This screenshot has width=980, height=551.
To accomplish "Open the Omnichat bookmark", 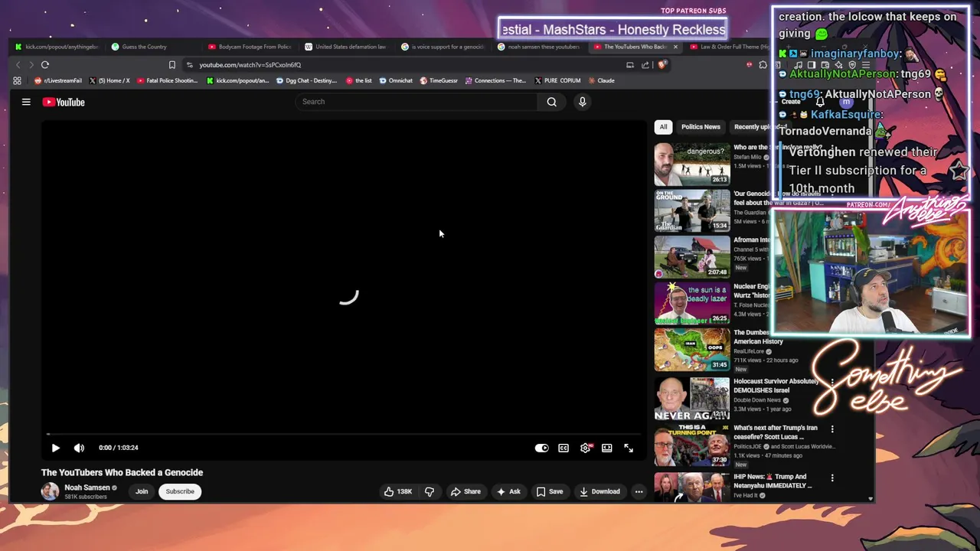I will coord(395,80).
